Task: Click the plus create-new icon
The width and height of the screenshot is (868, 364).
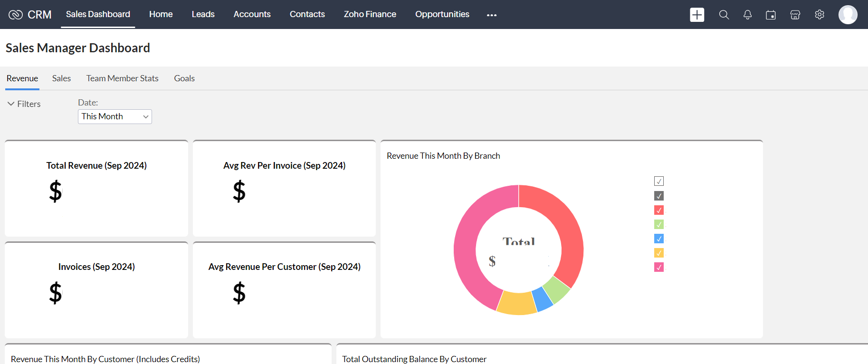Action: pyautogui.click(x=697, y=15)
